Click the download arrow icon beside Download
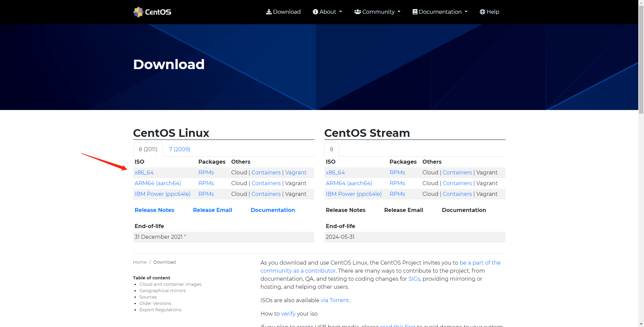644x327 pixels. [x=269, y=11]
